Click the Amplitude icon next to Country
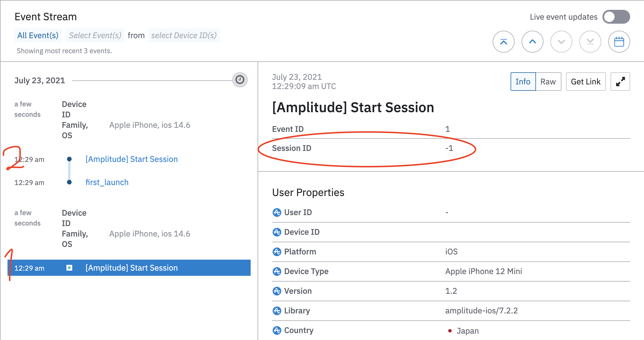The width and height of the screenshot is (644, 340). (277, 330)
